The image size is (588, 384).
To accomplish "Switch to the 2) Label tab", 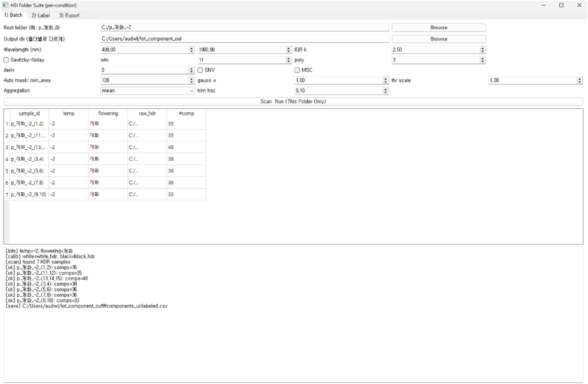I will click(x=40, y=15).
